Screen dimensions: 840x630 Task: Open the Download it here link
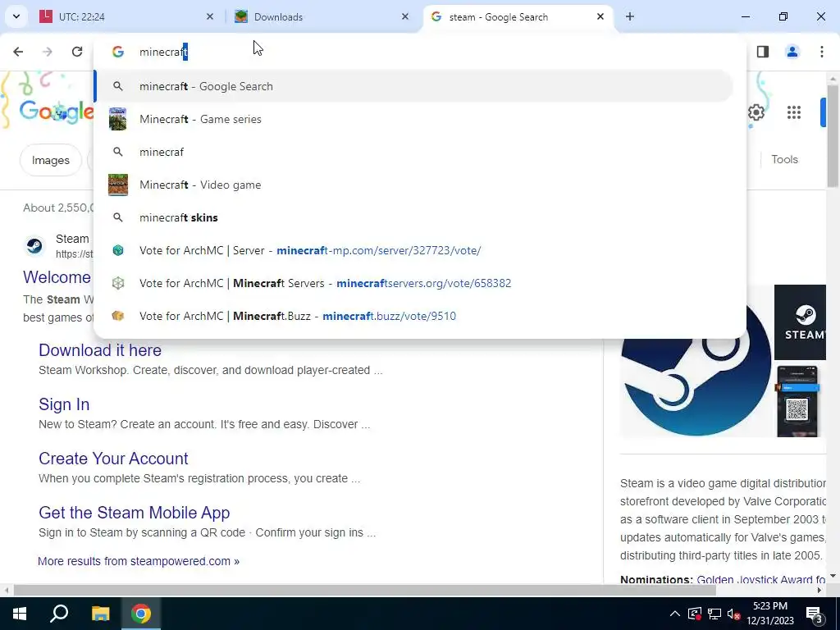[x=100, y=349]
